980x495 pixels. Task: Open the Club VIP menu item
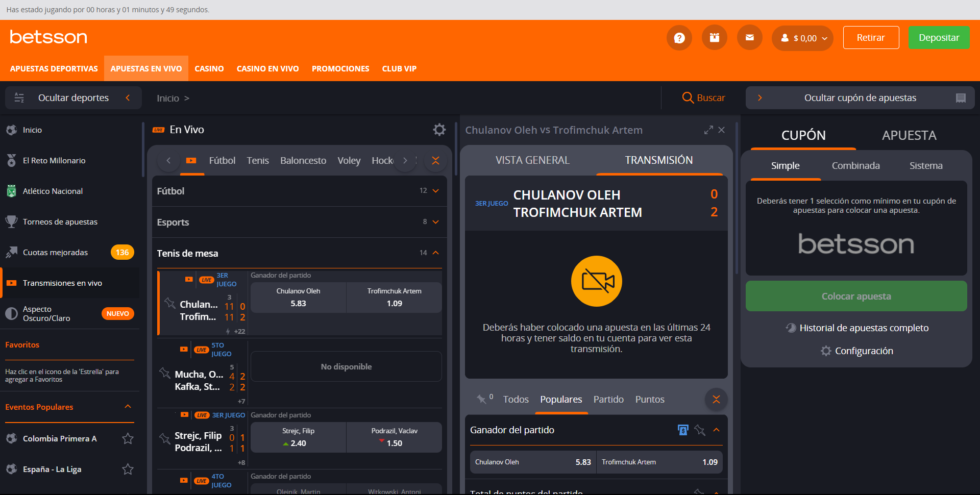pos(399,68)
